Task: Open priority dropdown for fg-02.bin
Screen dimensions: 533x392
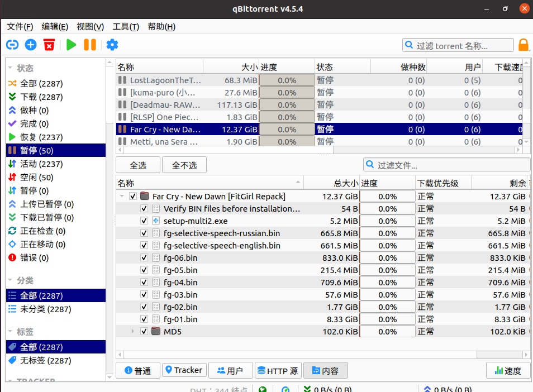Action: pyautogui.click(x=443, y=307)
